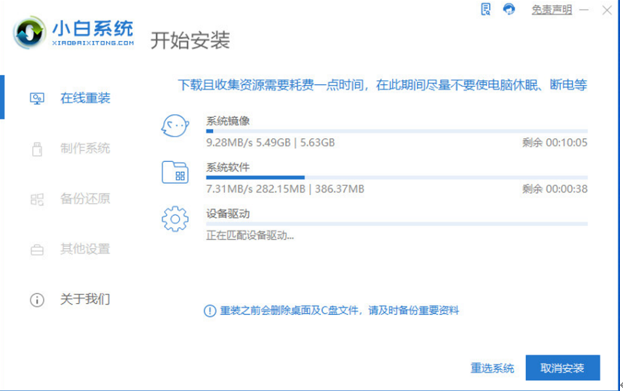The width and height of the screenshot is (623, 391).
Task: Click the 系统镜像 ghost face icon
Action: 175,126
